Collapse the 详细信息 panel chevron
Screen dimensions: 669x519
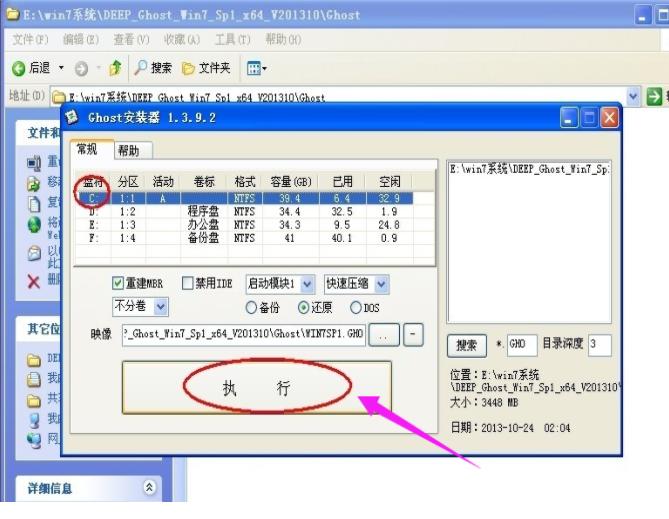point(149,487)
